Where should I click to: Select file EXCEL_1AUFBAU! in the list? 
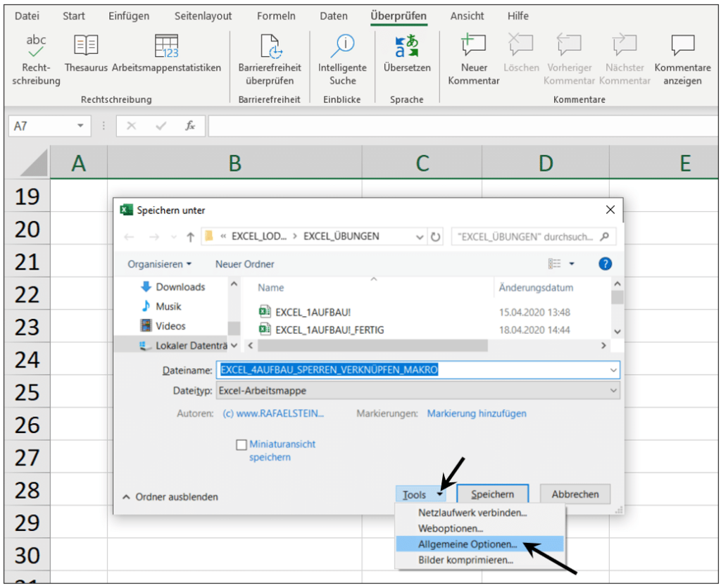click(x=306, y=312)
